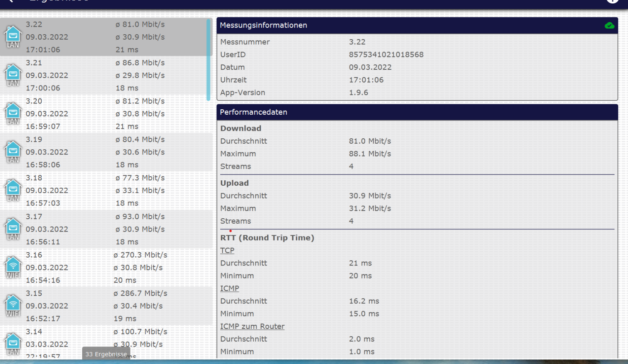
Task: Click the LAN icon of measurement 3.14
Action: tap(13, 343)
